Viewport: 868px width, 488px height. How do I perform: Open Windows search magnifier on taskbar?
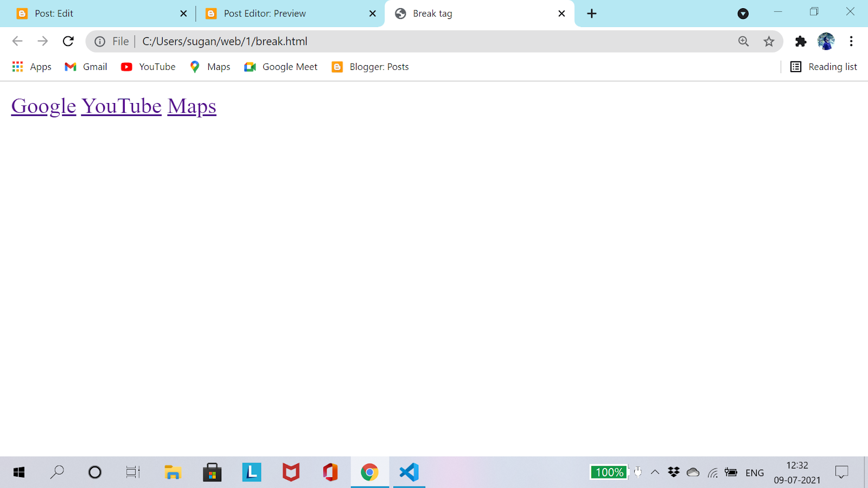(57, 472)
